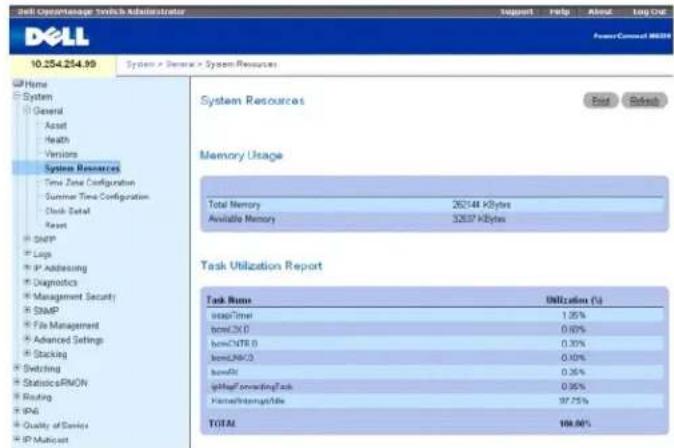Image resolution: width=674 pixels, height=448 pixels.
Task: Expand the Diagnostics node
Action: coord(28,282)
